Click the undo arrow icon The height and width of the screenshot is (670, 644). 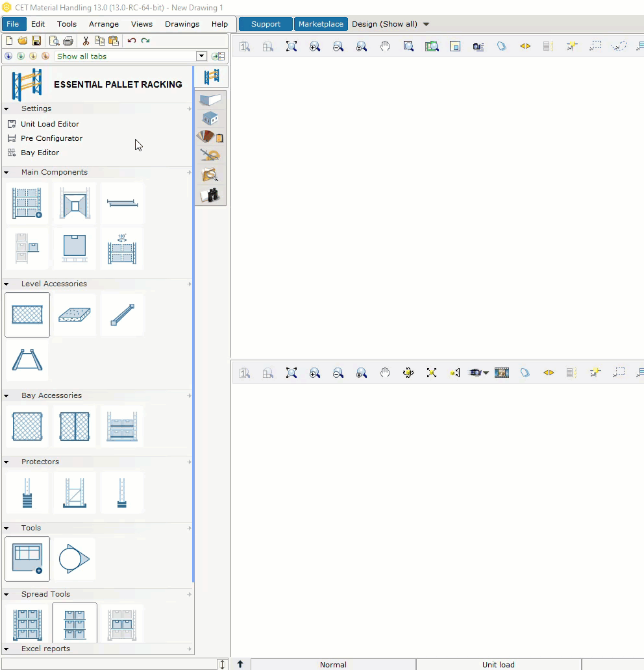(x=132, y=41)
